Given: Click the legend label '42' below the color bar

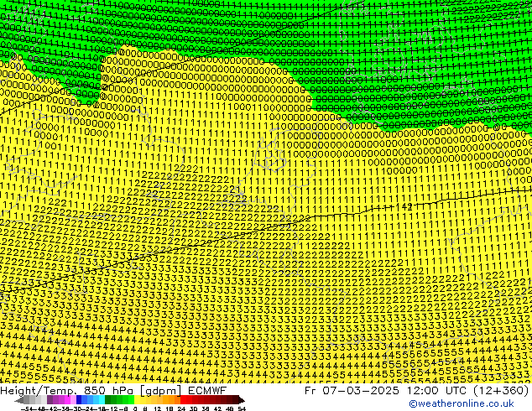Looking at the screenshot, I should coord(218,409).
